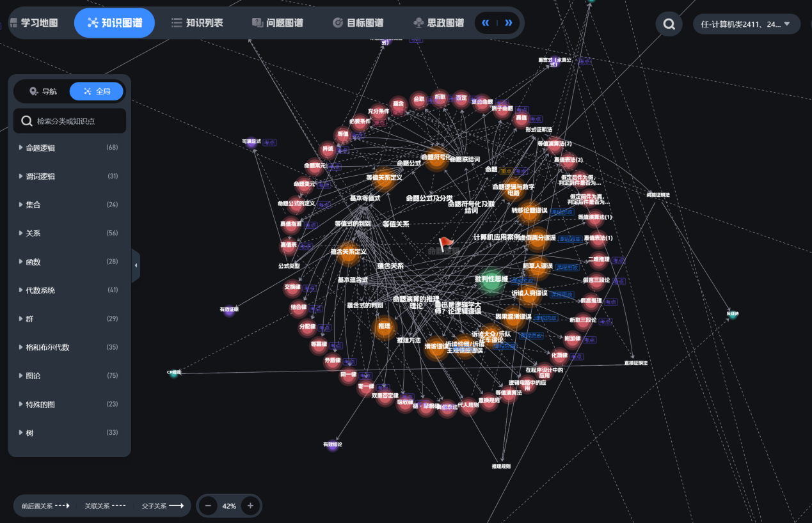Image resolution: width=812 pixels, height=523 pixels.
Task: Switch to the 知识列表 tab
Action: 197,23
